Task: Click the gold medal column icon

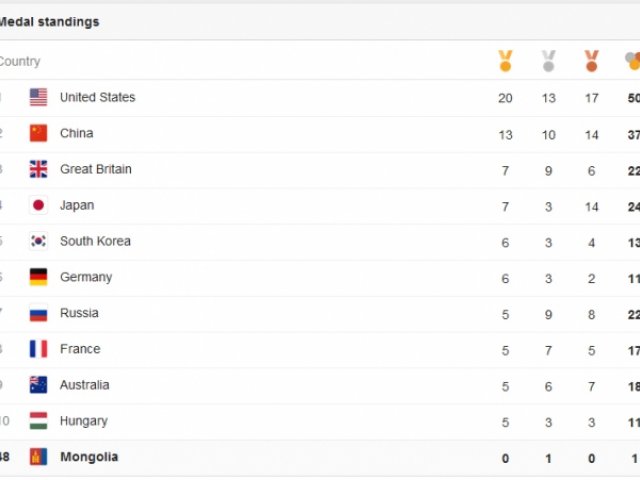Action: click(x=505, y=61)
